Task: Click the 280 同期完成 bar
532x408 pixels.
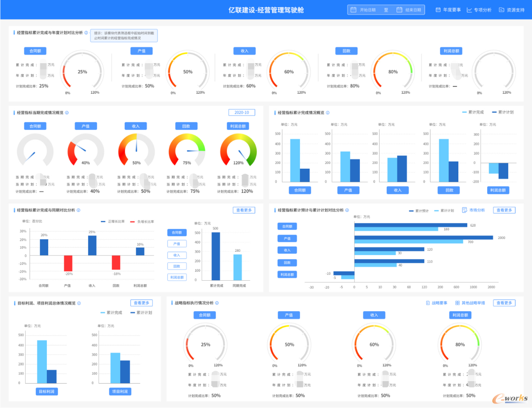Action: point(238,267)
